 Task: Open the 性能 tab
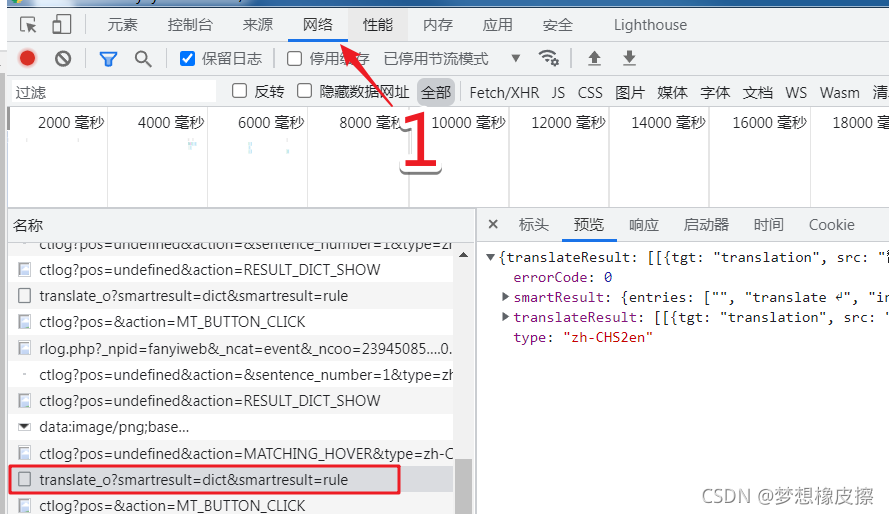tap(378, 25)
